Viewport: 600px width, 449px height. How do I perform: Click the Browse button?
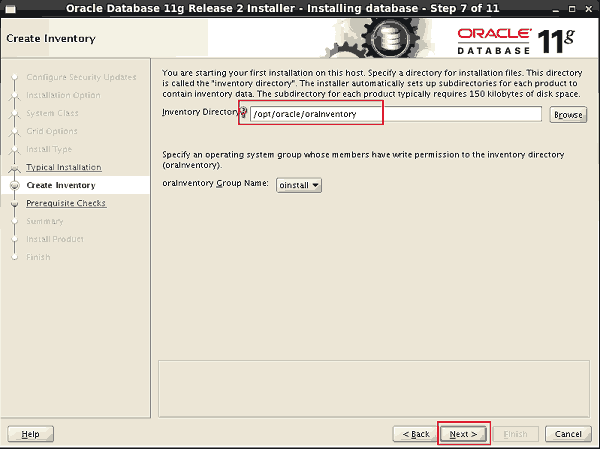pyautogui.click(x=568, y=115)
